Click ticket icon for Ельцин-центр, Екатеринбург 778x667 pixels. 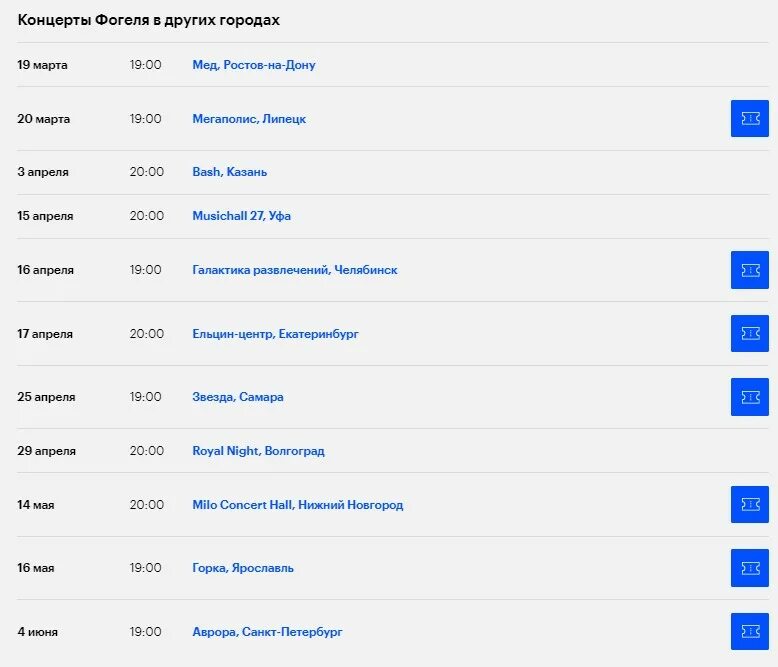pos(749,334)
